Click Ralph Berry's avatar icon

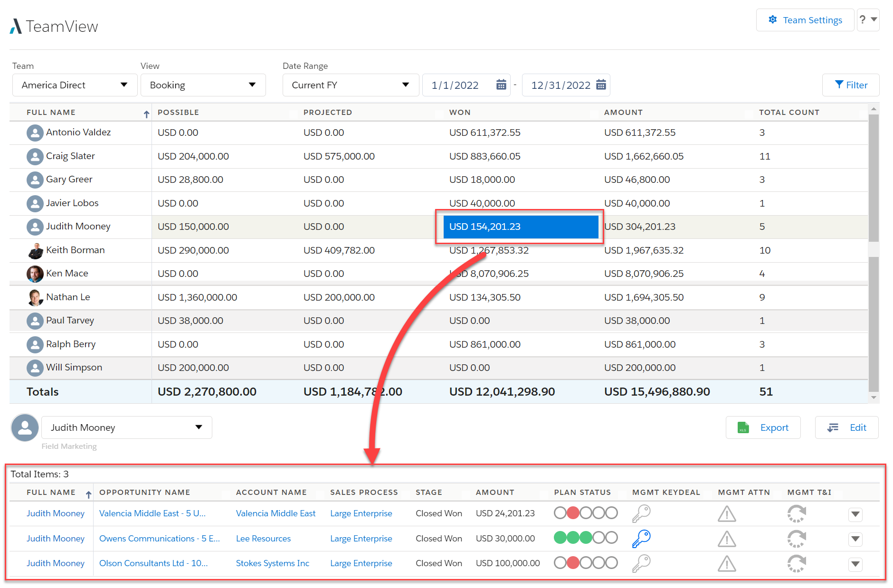[x=35, y=344]
